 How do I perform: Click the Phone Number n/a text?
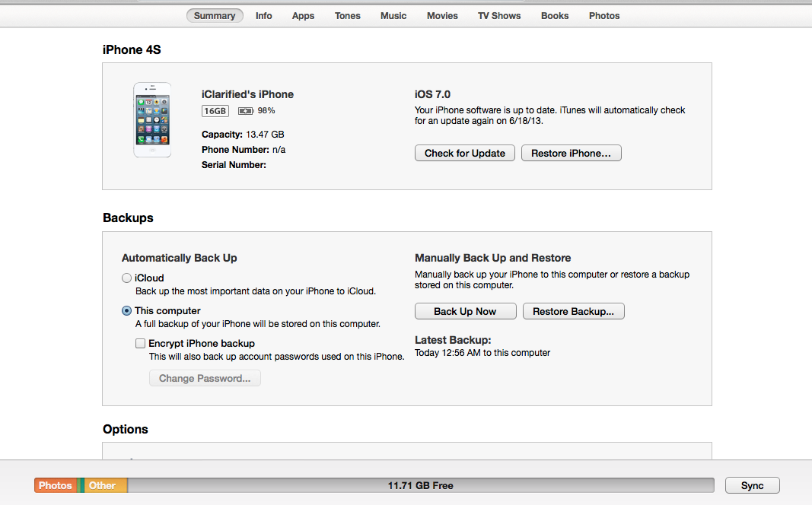pos(244,150)
